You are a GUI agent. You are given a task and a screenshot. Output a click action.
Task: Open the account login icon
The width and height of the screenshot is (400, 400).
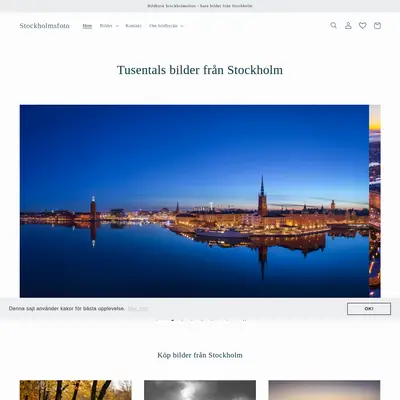pos(348,25)
